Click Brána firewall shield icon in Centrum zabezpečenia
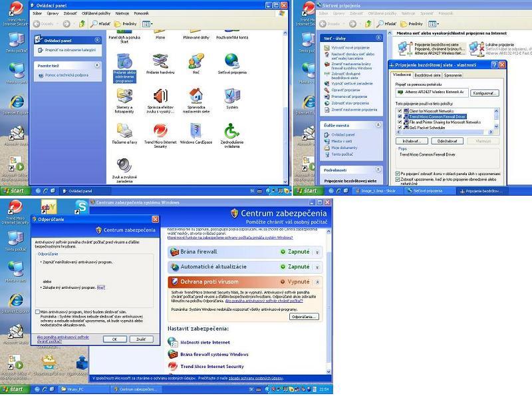The height and width of the screenshot is (396, 532). click(174, 252)
